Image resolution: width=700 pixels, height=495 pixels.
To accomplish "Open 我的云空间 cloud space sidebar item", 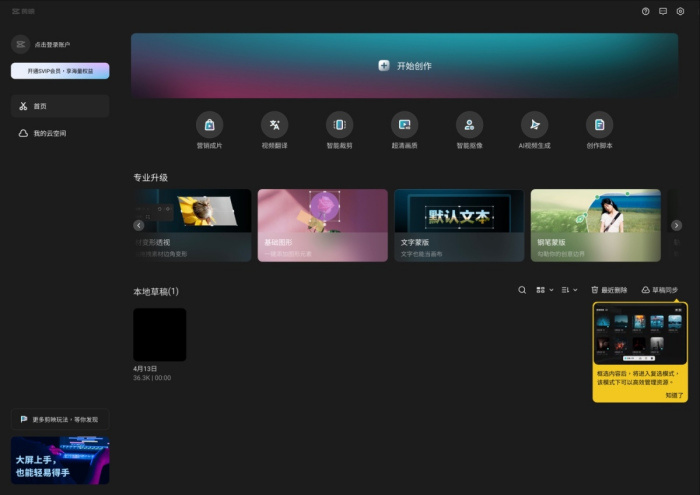I will tap(60, 133).
